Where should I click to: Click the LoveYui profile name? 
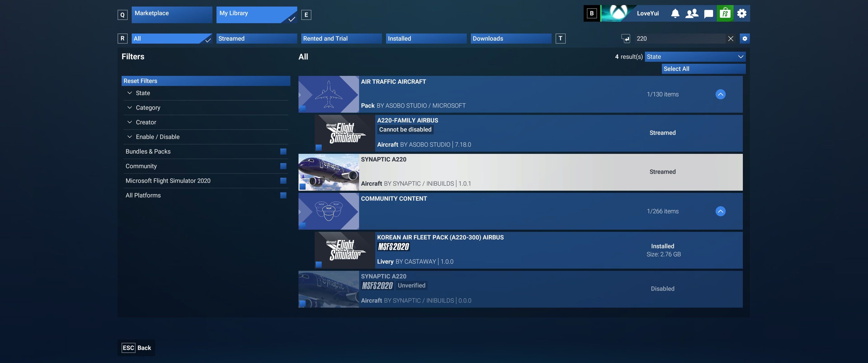[648, 13]
